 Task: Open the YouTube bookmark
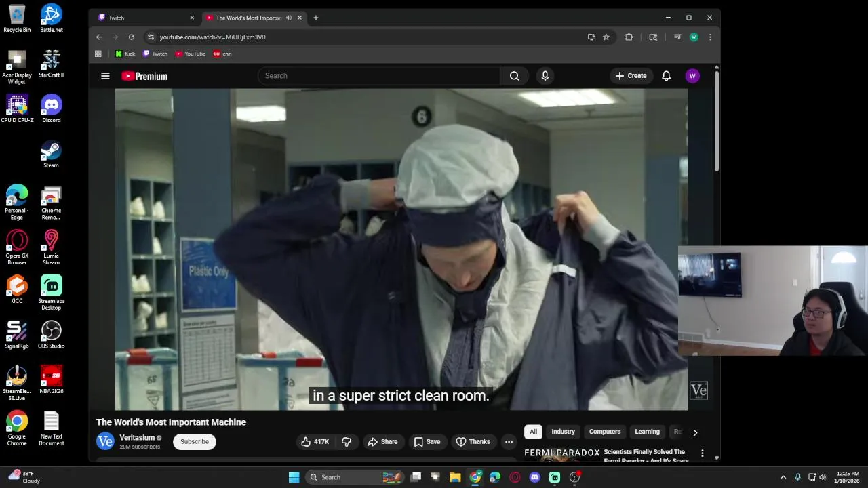point(191,54)
